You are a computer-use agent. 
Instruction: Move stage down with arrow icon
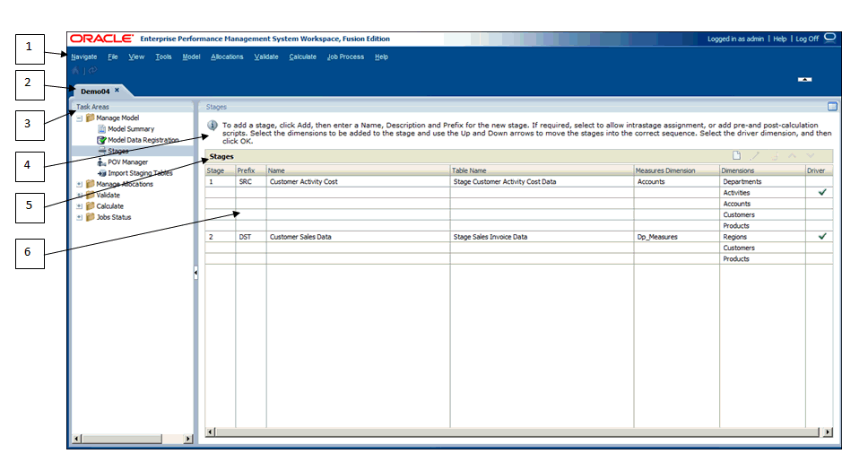pyautogui.click(x=811, y=156)
